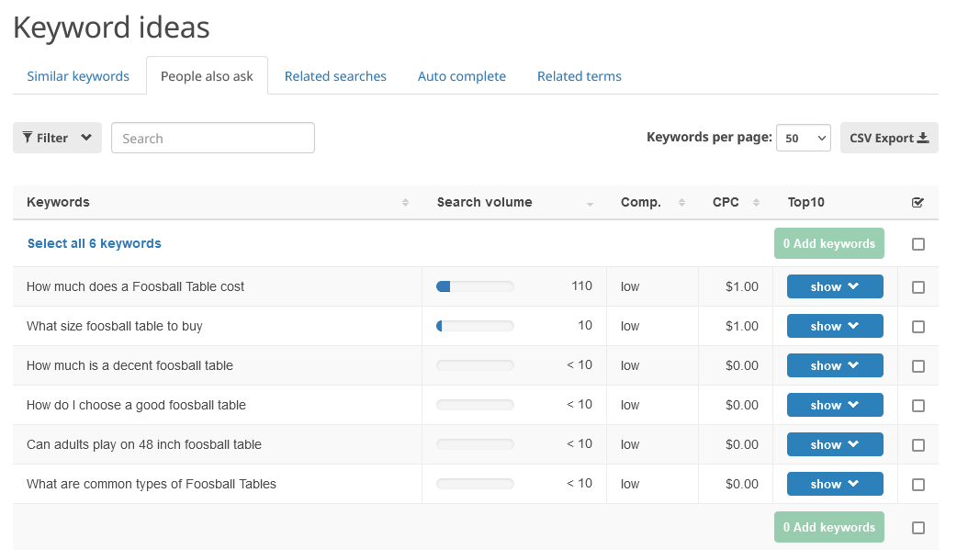
Task: Expand Top10 show for 'Can adults play on 48 inch foosball table'
Action: [x=835, y=444]
